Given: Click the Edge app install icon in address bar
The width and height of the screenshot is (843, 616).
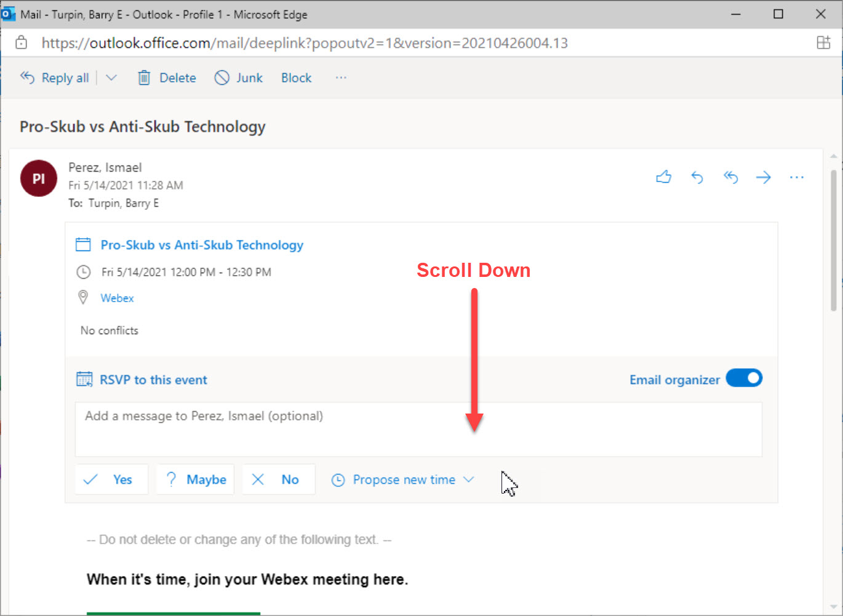Looking at the screenshot, I should click(823, 42).
